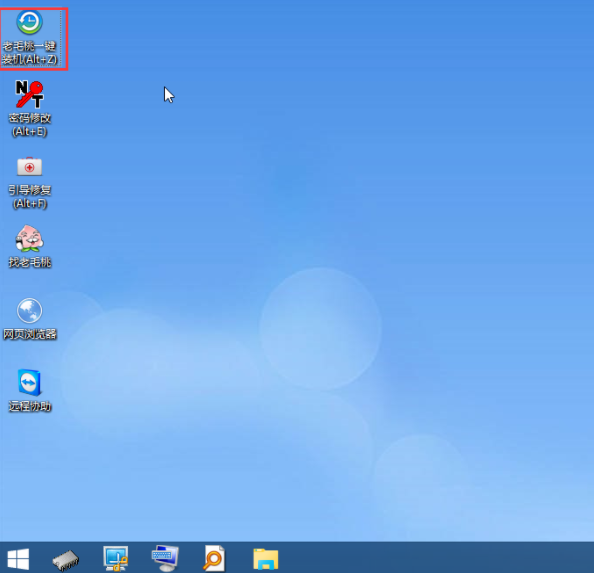Open the Windows Start button

tap(18, 559)
